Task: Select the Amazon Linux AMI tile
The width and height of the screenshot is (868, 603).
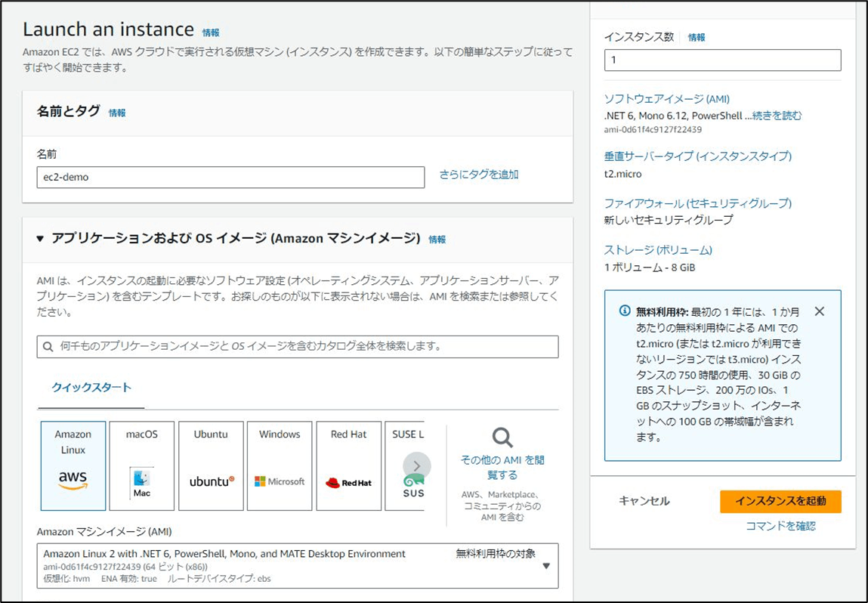Action: pyautogui.click(x=73, y=465)
